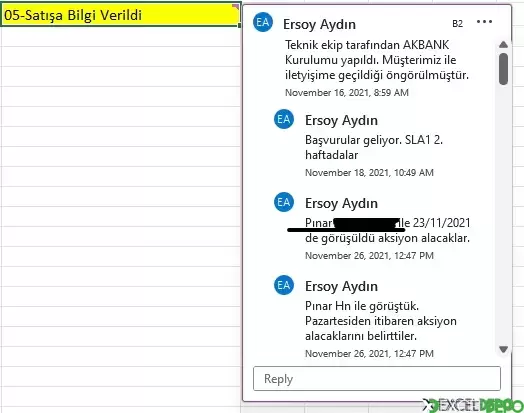This screenshot has height=413, width=524.
Task: Click the EA avatar on the 23/11/2021 reply
Action: tap(284, 202)
